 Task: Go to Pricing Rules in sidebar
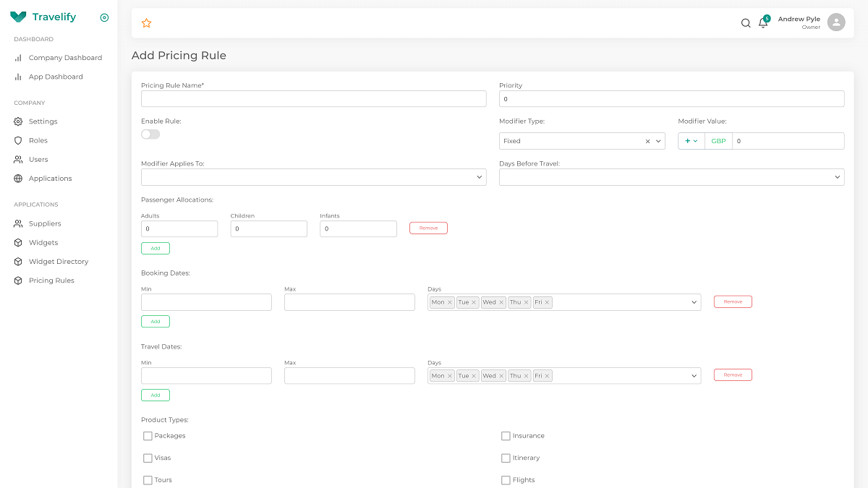tap(51, 281)
